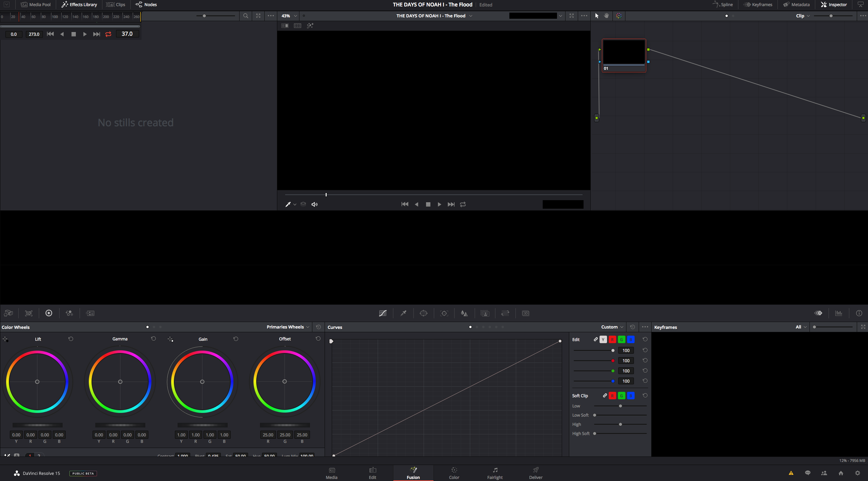Open the Effects Library panel
The height and width of the screenshot is (481, 868).
tap(79, 4)
